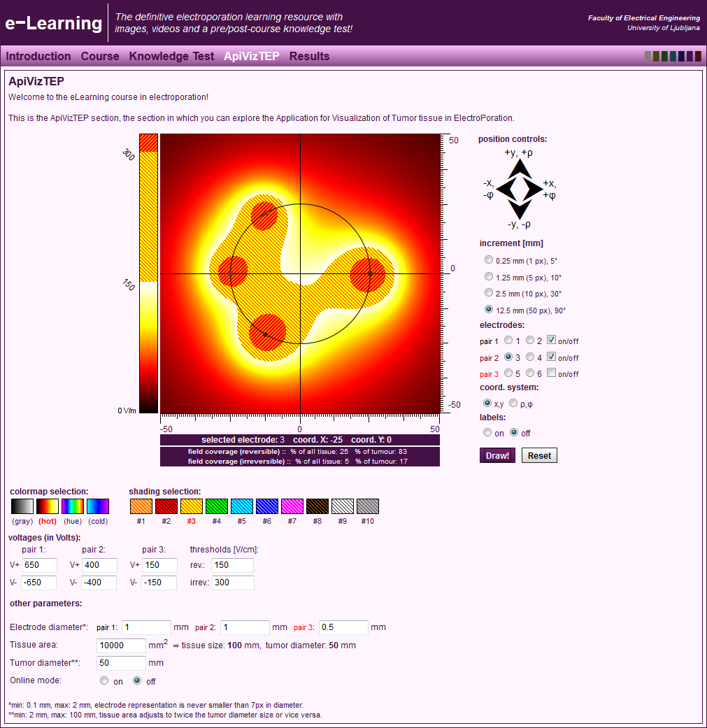Choose shading pattern #5 cyan

[242, 506]
